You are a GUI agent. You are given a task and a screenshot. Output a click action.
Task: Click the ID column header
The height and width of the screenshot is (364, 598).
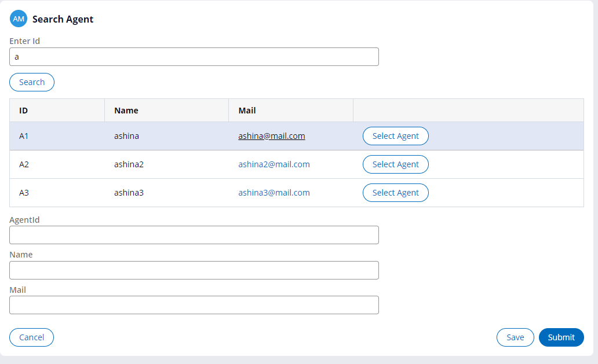pyautogui.click(x=23, y=110)
